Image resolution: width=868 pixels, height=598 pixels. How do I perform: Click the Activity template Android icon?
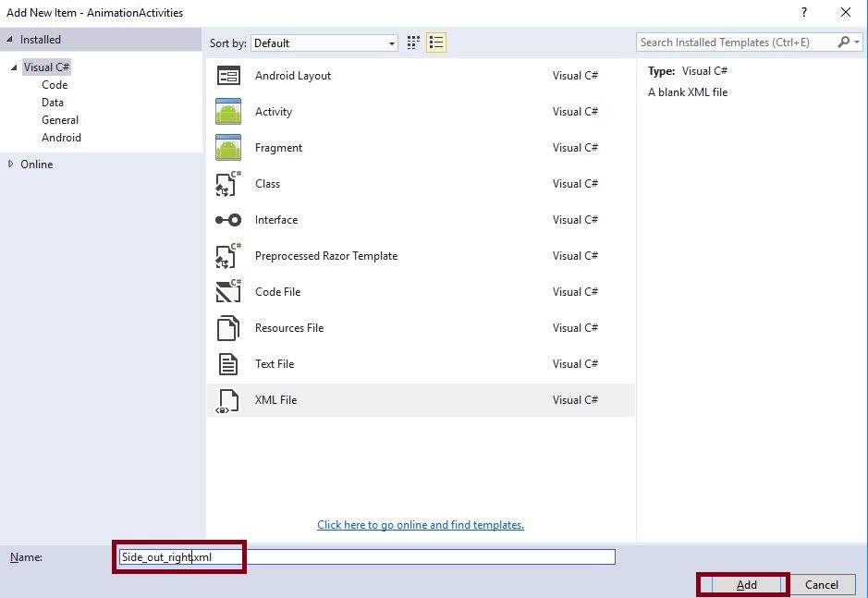point(228,112)
